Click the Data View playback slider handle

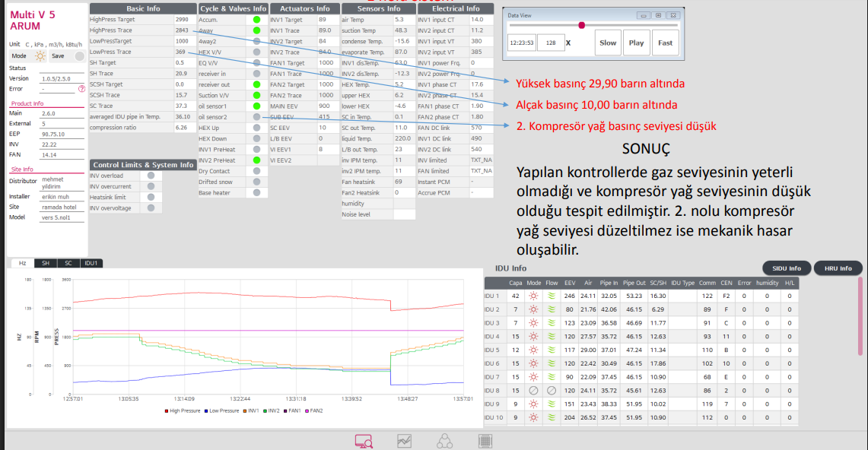[582, 25]
